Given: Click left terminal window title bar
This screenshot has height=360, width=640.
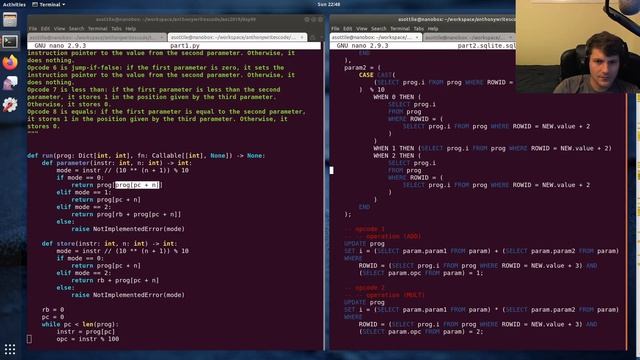Looking at the screenshot, I should (176, 19).
